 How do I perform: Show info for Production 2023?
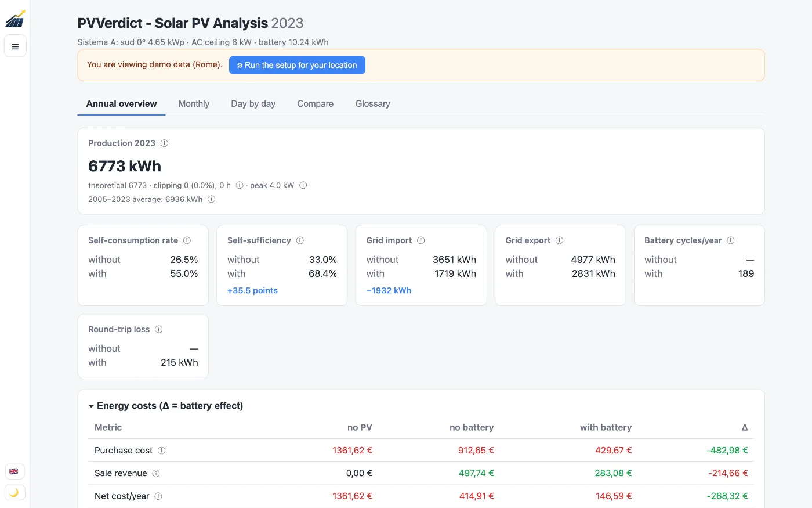[x=164, y=143]
